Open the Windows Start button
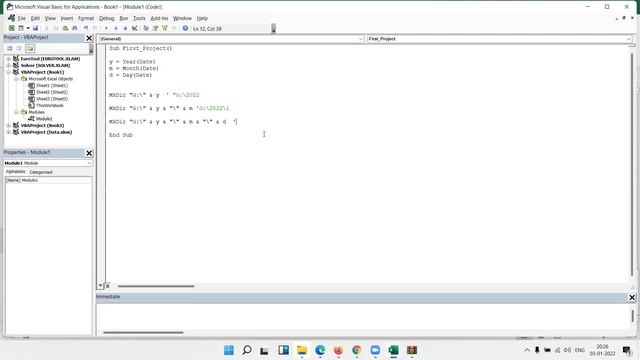Screen dimensions: 640x360 (229, 350)
